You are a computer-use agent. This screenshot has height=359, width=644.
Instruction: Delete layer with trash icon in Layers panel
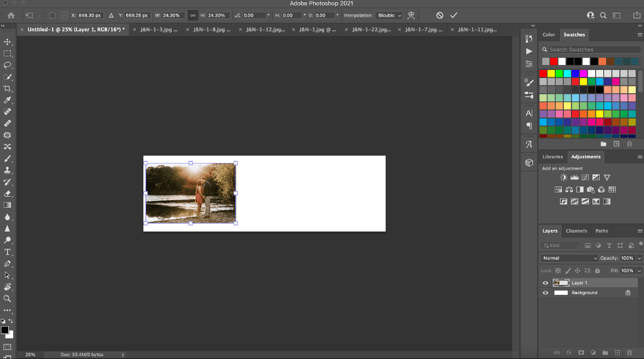(x=630, y=353)
